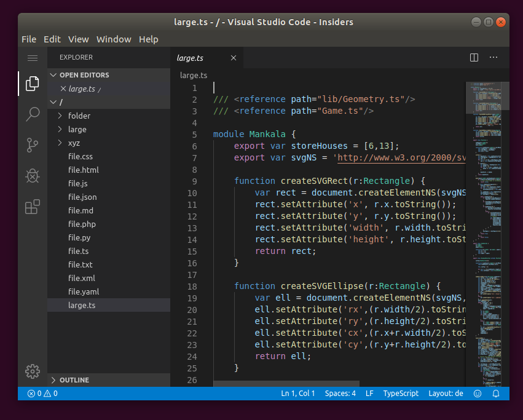Close large.ts in Open Editors list
Screen dimensions: 523x420
(x=63, y=89)
